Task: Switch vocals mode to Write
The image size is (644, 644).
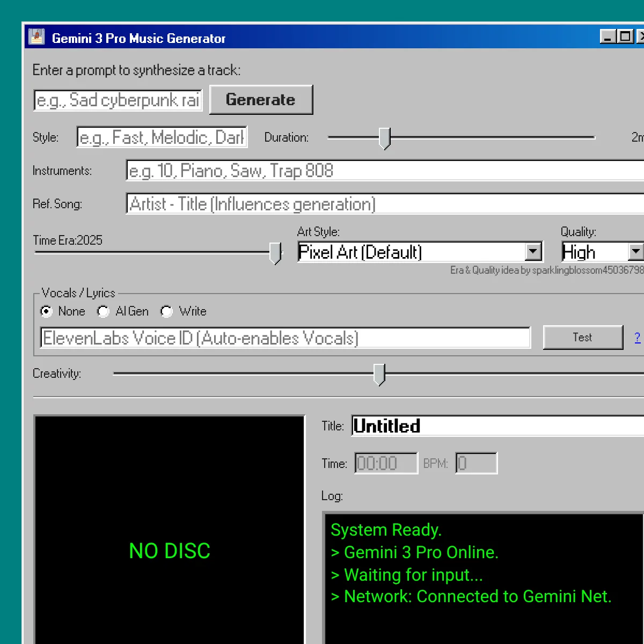Action: (x=166, y=311)
